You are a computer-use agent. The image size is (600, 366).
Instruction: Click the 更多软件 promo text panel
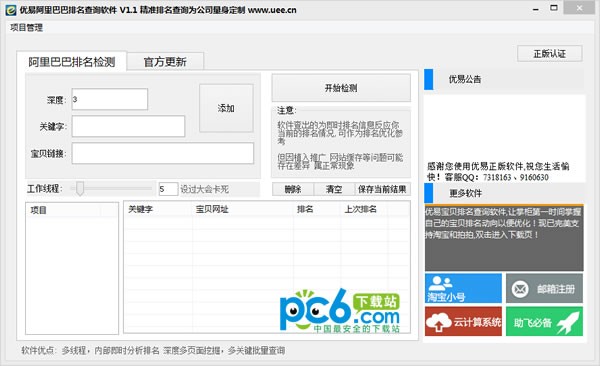pyautogui.click(x=504, y=237)
